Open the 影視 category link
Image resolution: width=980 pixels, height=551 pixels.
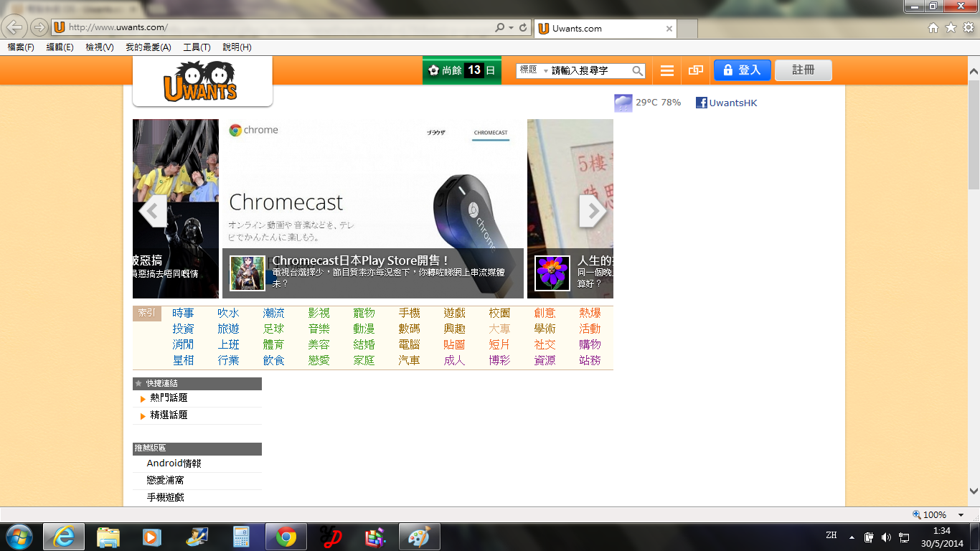point(319,313)
